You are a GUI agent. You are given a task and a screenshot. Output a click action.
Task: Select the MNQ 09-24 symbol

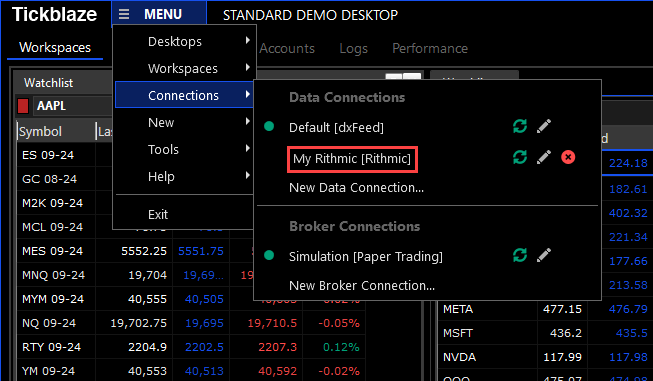tap(53, 275)
